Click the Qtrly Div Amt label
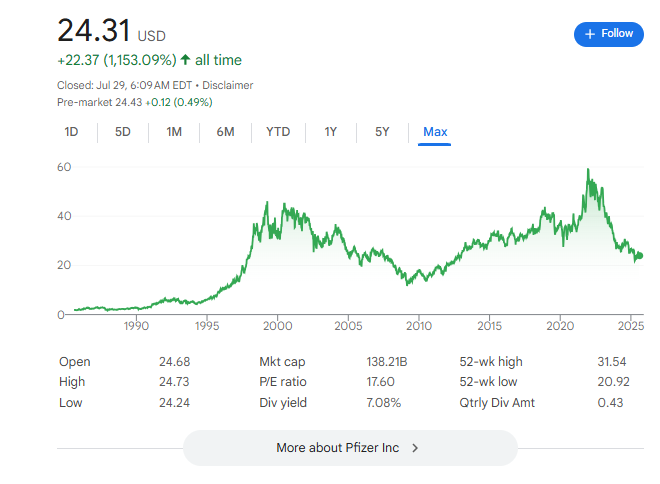Image resolution: width=660 pixels, height=484 pixels. pyautogui.click(x=497, y=403)
